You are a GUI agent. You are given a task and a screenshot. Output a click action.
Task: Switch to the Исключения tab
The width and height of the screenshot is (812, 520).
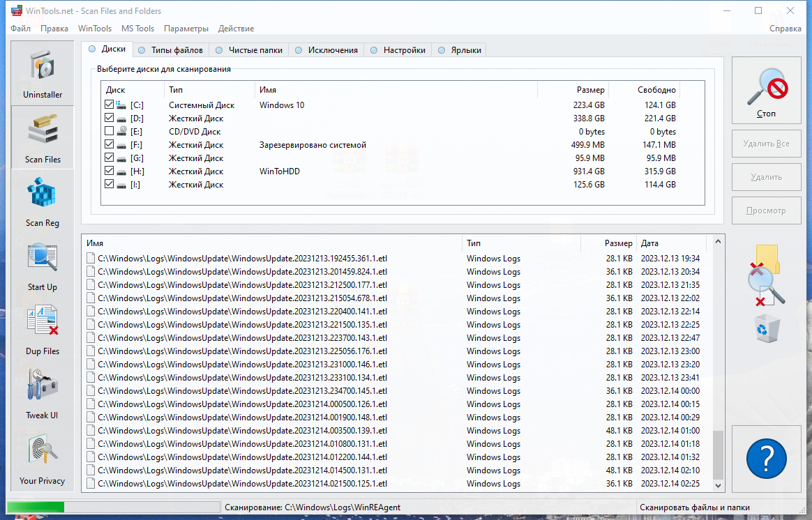326,50
